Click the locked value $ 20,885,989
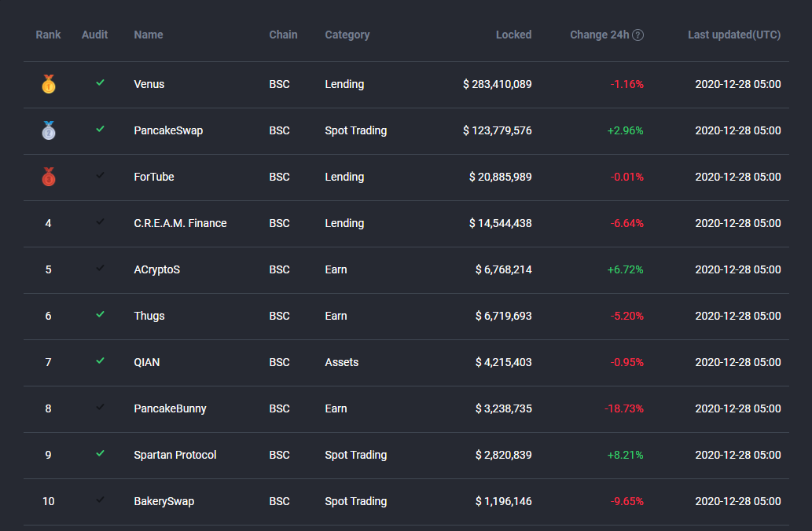Viewport: 812px width, 531px height. [x=500, y=177]
